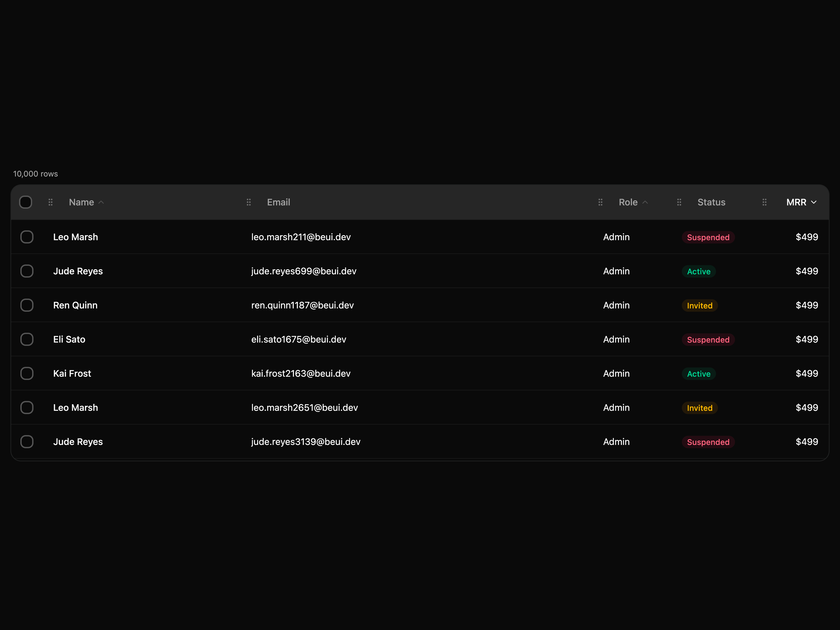
Task: Click the Suspended badge in Eli Sato row
Action: tap(708, 340)
